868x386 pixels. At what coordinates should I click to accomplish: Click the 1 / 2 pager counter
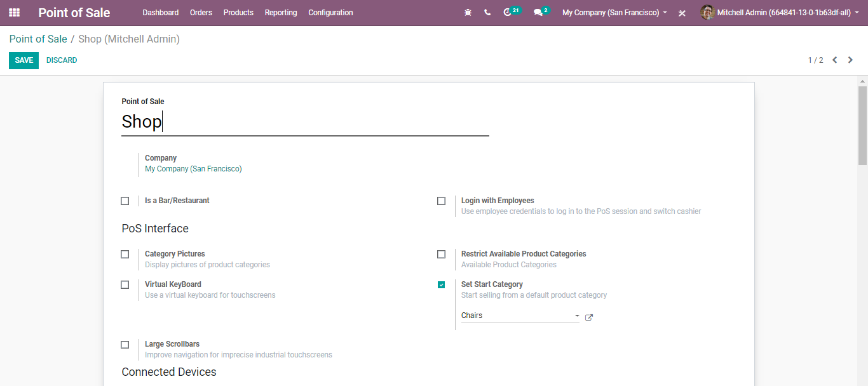click(815, 60)
